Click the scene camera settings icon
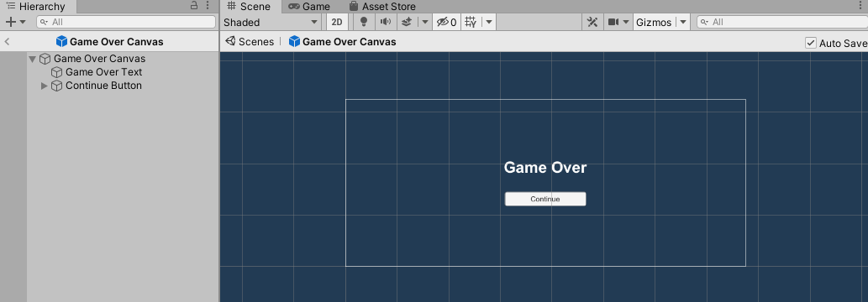 [613, 22]
